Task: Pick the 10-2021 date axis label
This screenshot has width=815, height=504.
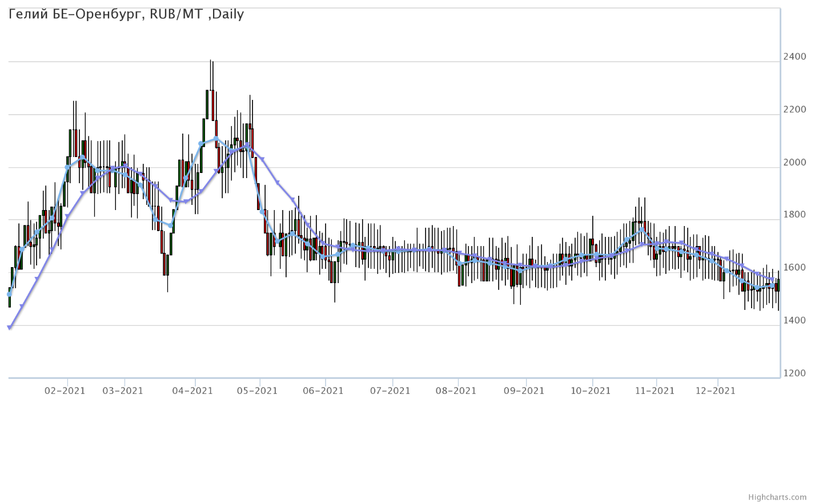Action: click(x=591, y=391)
